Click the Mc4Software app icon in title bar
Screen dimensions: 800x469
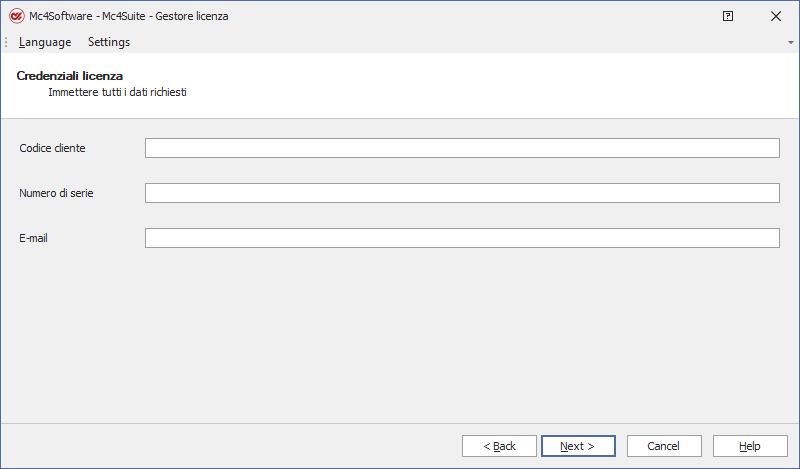[x=16, y=16]
